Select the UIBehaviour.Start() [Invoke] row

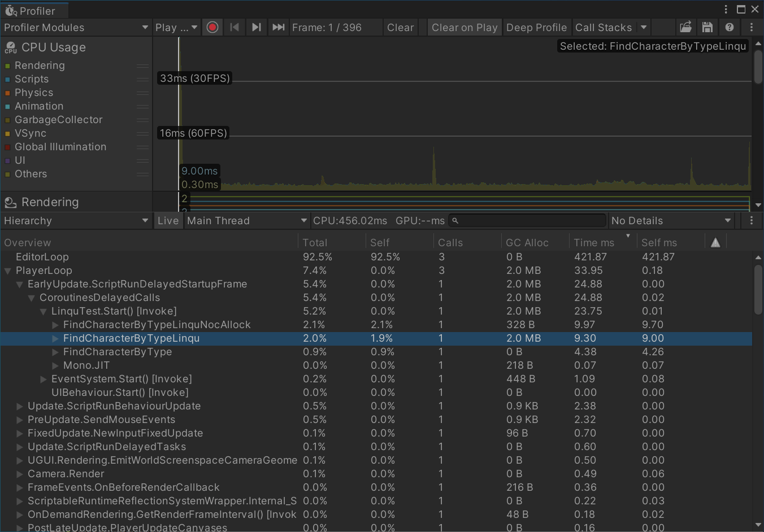click(x=376, y=393)
